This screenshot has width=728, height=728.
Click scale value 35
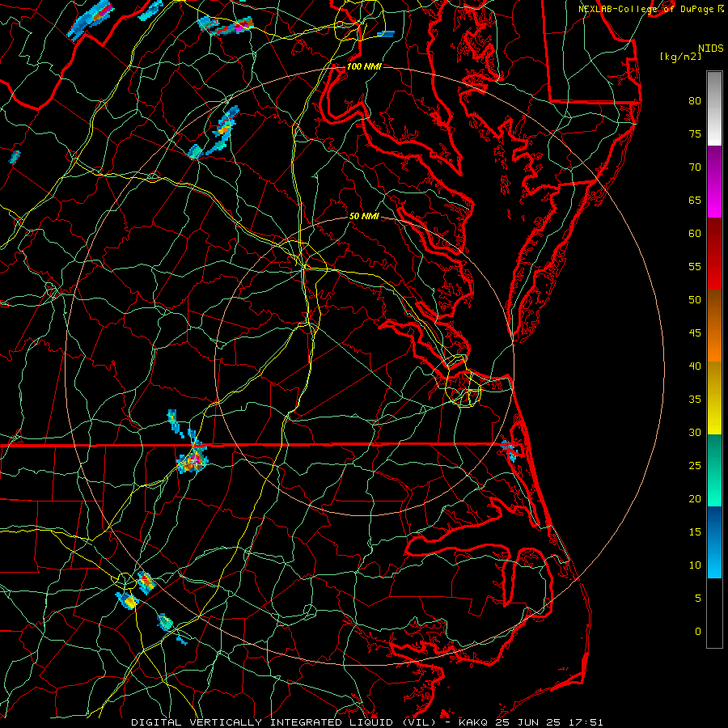[695, 400]
